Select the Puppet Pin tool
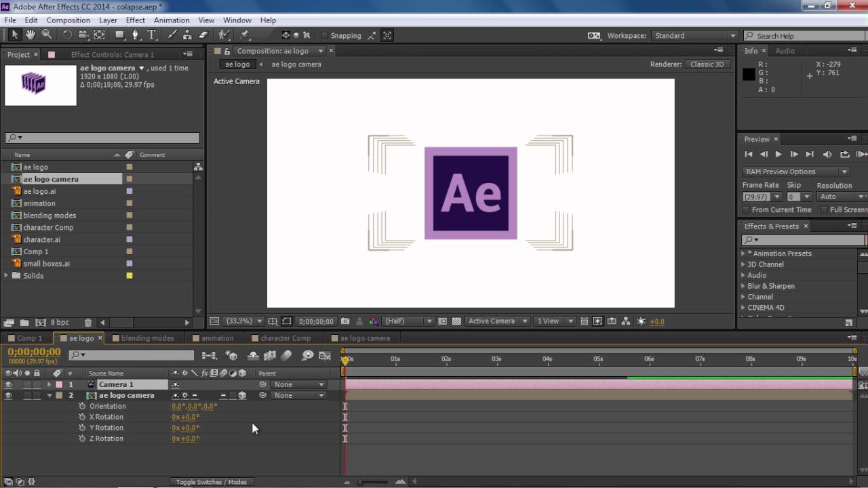 pyautogui.click(x=245, y=35)
